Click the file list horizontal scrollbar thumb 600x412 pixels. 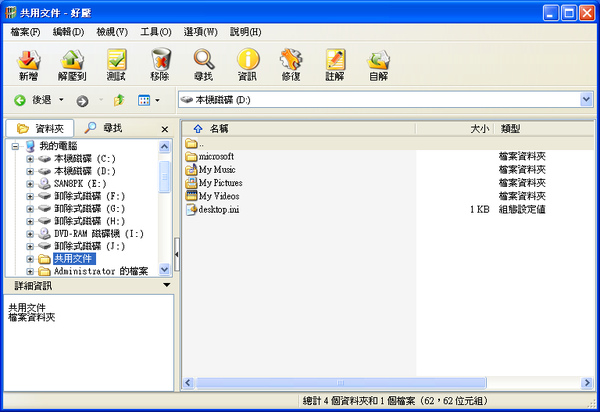coord(341,383)
